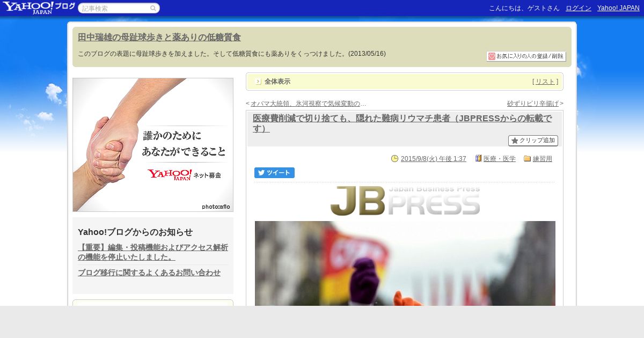Open the 医療・医学 category link
Image resolution: width=644 pixels, height=338 pixels.
500,159
